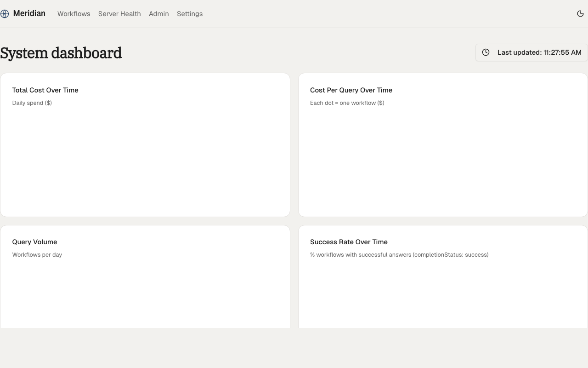Toggle dark mode with the moon icon

pyautogui.click(x=580, y=14)
